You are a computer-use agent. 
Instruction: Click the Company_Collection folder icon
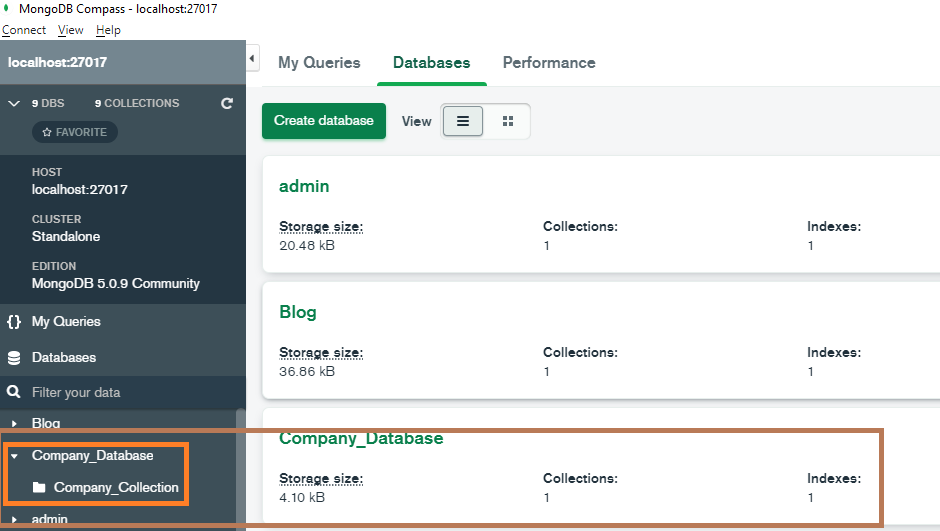(39, 487)
